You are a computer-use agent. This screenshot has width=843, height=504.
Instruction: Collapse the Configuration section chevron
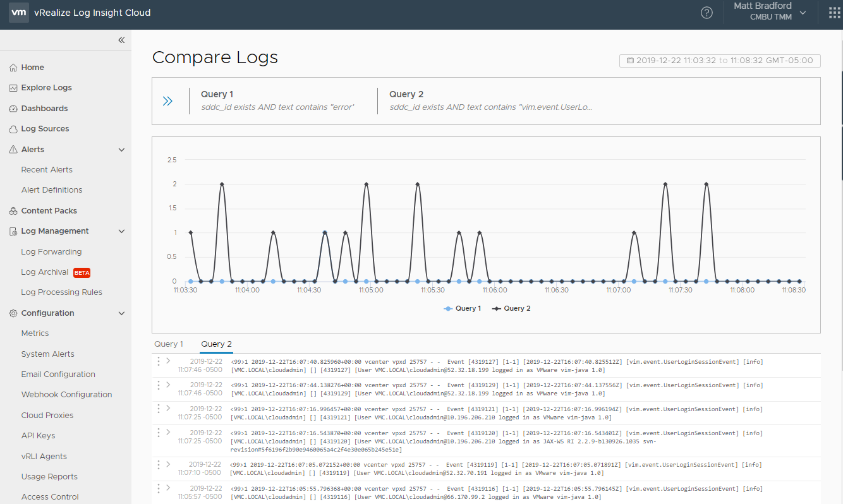point(122,313)
